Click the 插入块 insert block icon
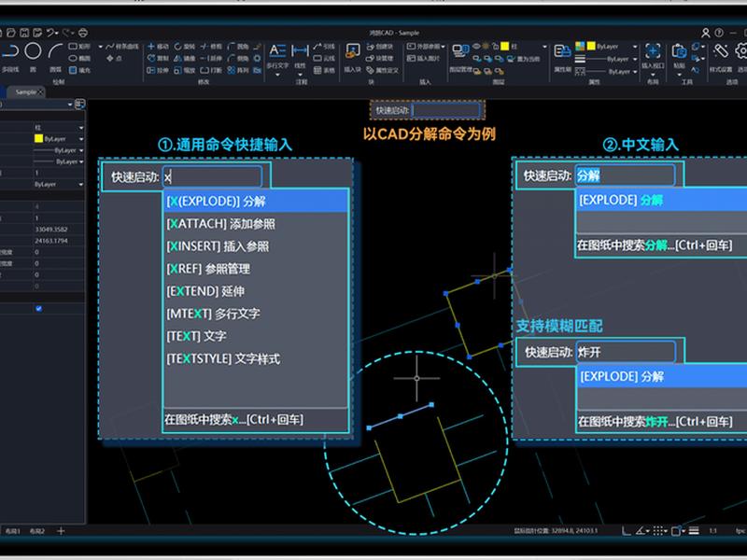Viewport: 747px width, 560px height. click(x=353, y=50)
